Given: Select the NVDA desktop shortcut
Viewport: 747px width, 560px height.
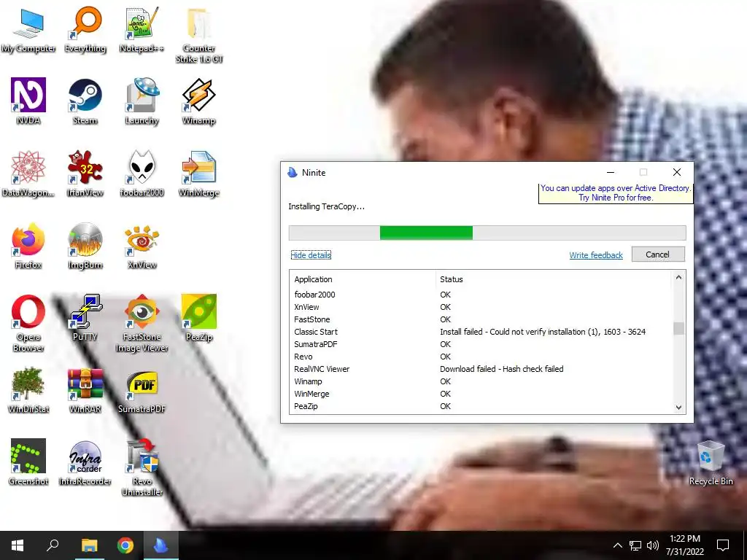Looking at the screenshot, I should [x=28, y=101].
